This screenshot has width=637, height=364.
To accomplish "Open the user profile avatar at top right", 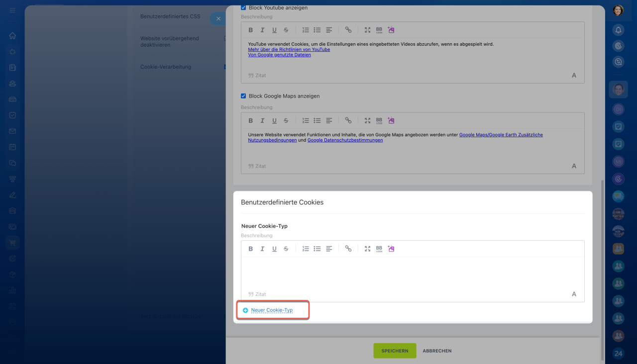I will click(618, 10).
